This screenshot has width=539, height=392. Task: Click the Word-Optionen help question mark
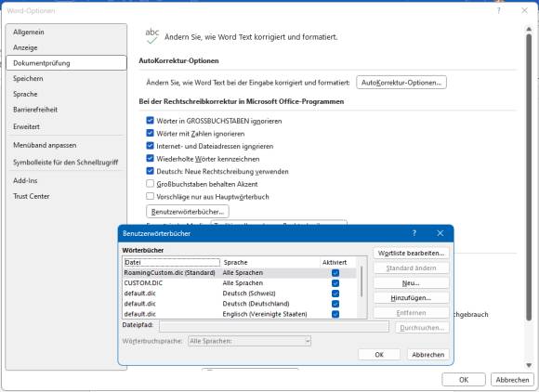tap(499, 10)
